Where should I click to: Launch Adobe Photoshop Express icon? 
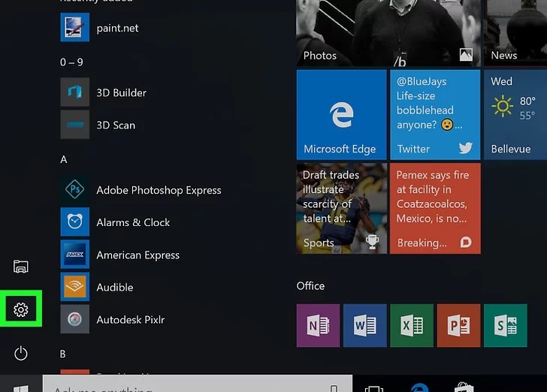(x=74, y=189)
